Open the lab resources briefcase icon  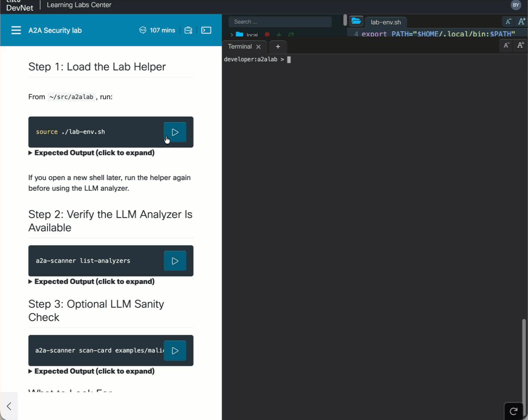(188, 30)
